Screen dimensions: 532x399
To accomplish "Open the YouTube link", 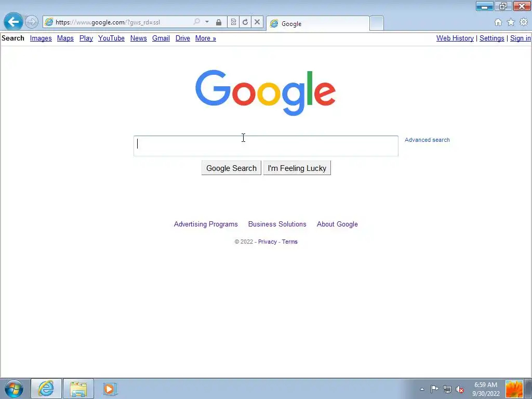I will coord(111,38).
